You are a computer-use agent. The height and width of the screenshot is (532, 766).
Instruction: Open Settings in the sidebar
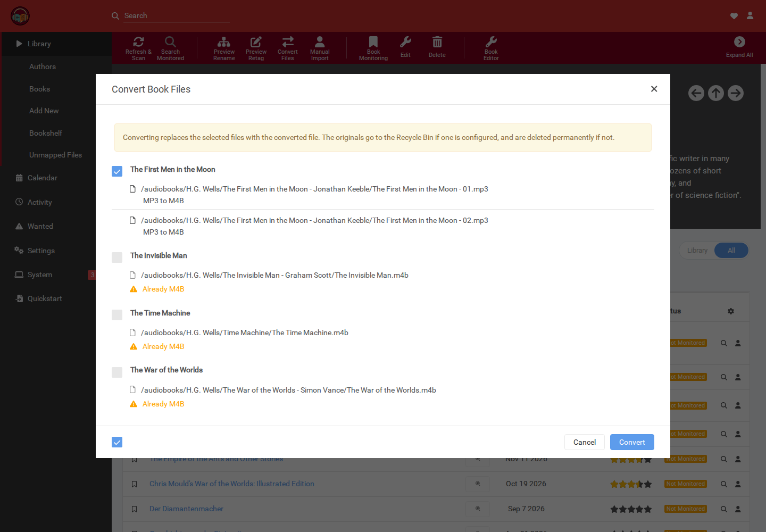click(x=41, y=251)
